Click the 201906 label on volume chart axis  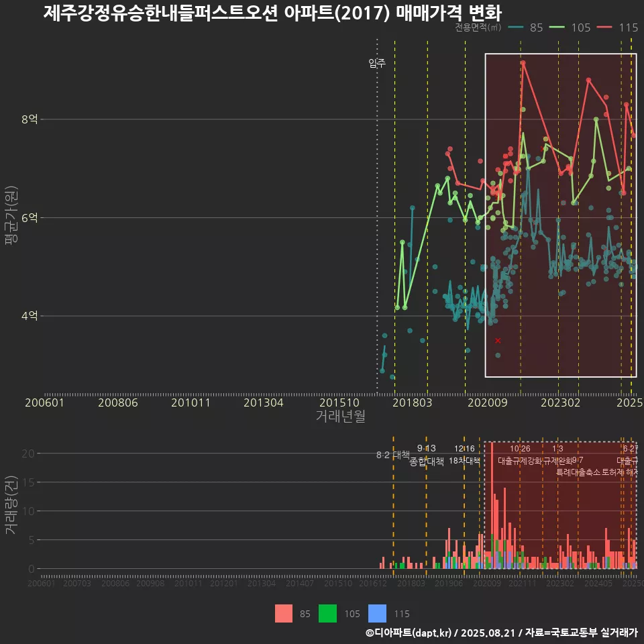point(449,583)
